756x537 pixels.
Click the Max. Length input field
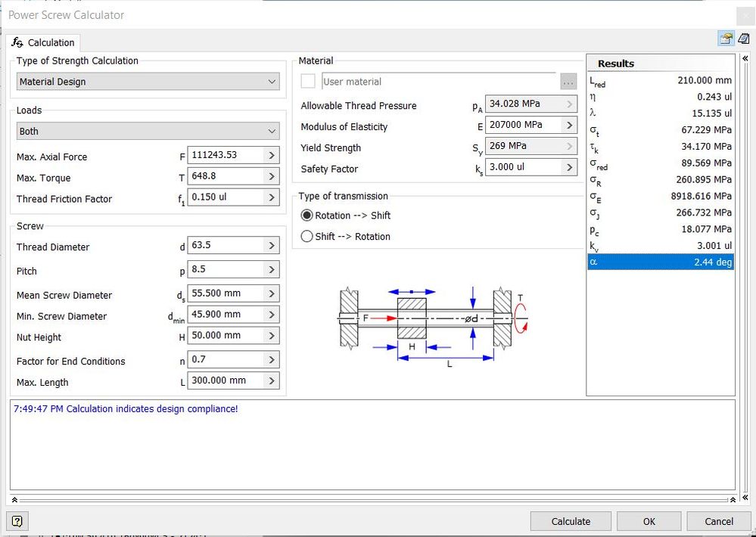pos(226,381)
